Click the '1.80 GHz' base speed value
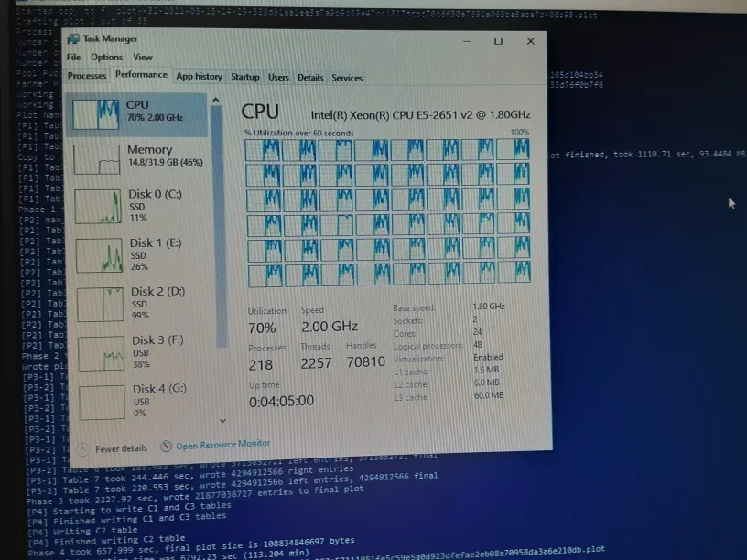Screen dimensions: 747x560 pyautogui.click(x=489, y=307)
